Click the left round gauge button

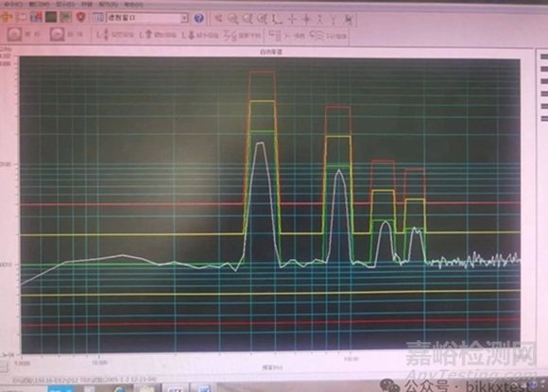click(15, 34)
